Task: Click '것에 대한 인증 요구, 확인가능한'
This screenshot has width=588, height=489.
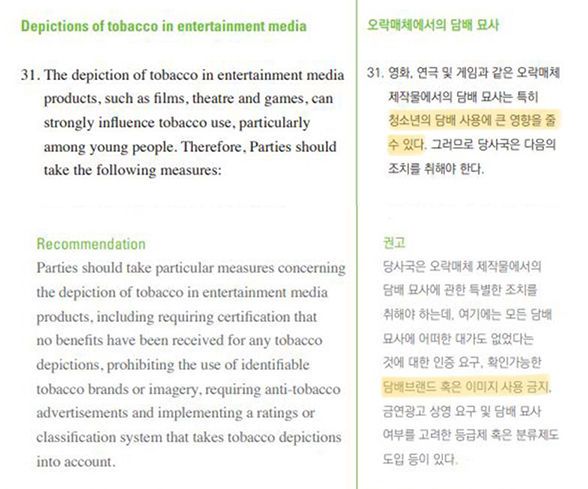Action: (462, 362)
